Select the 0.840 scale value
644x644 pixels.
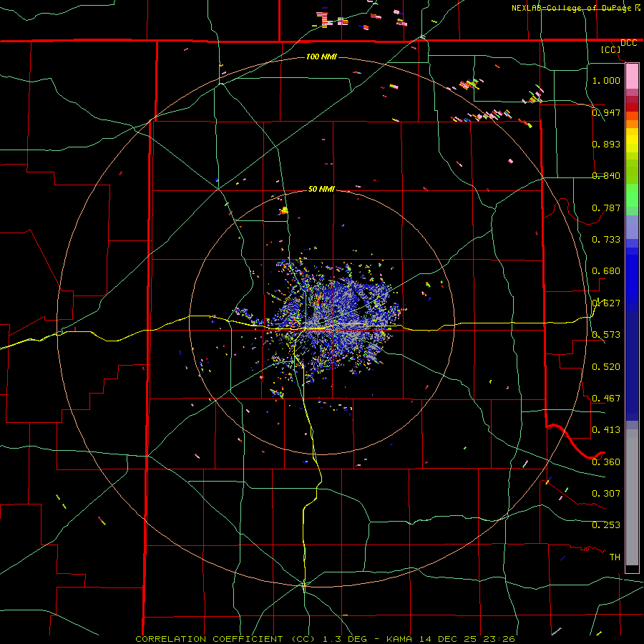click(x=606, y=176)
